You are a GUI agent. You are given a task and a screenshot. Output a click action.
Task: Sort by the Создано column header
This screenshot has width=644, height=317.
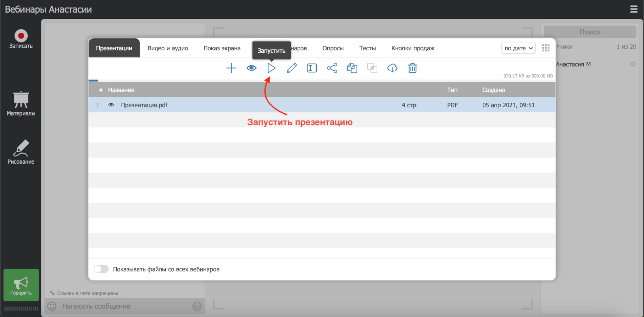point(494,90)
